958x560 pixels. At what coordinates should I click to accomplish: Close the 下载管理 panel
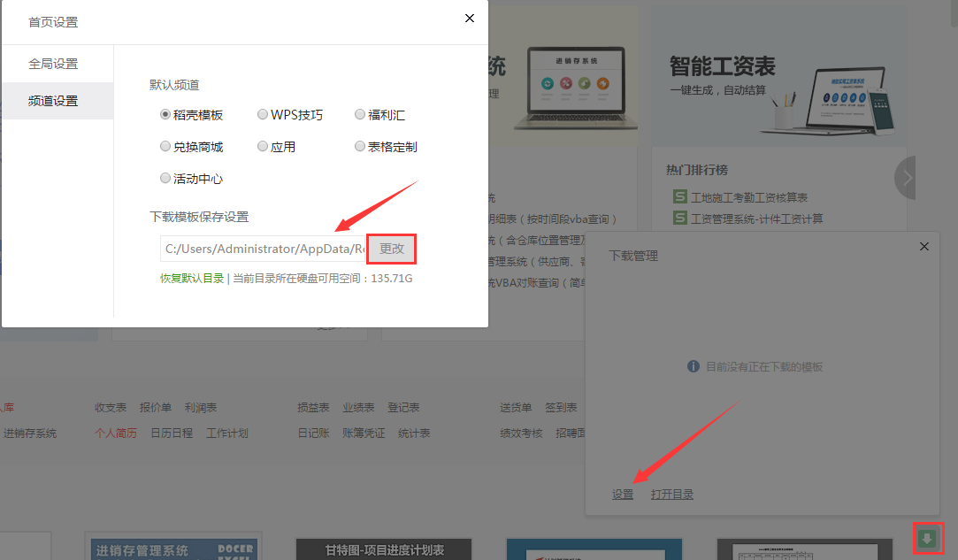point(924,246)
